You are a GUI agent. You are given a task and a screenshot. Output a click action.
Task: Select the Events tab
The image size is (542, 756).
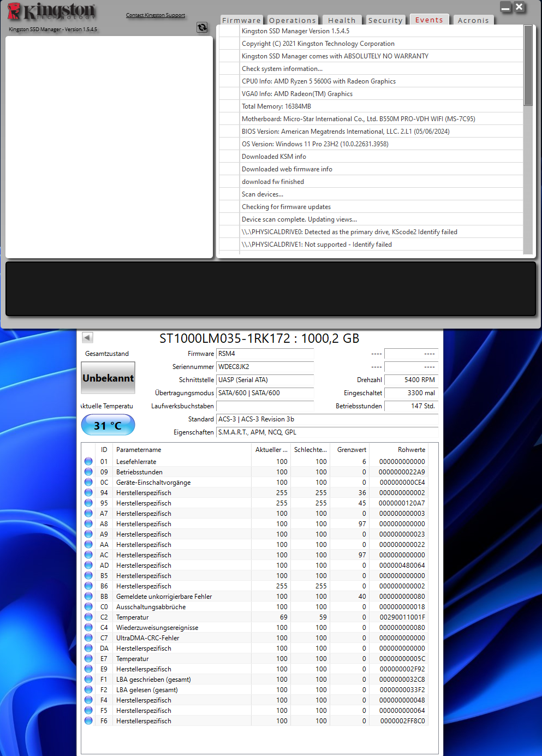(429, 20)
